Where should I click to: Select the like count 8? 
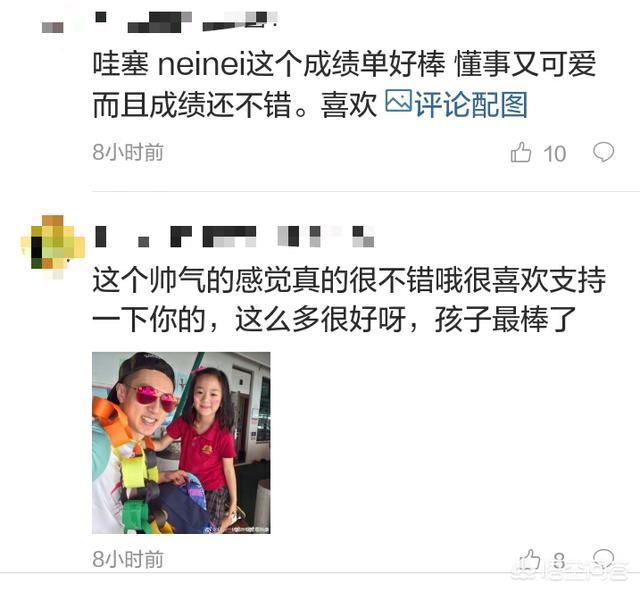tap(560, 560)
